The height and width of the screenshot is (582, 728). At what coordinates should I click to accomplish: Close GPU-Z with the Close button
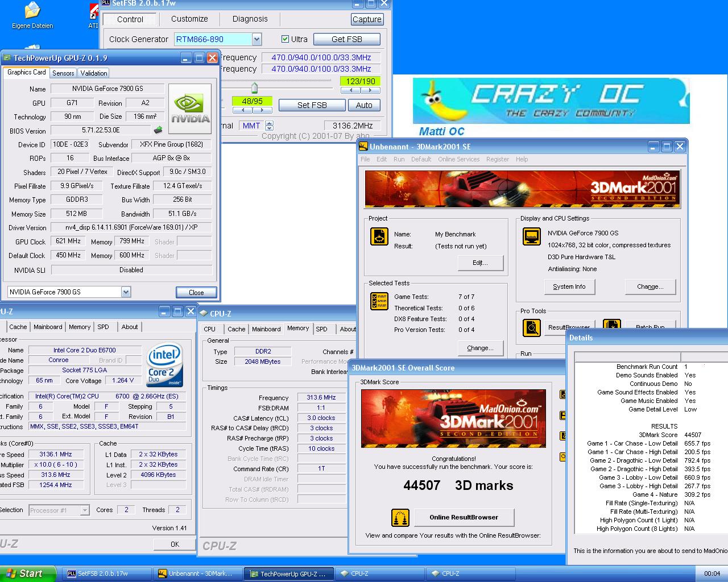click(x=196, y=292)
